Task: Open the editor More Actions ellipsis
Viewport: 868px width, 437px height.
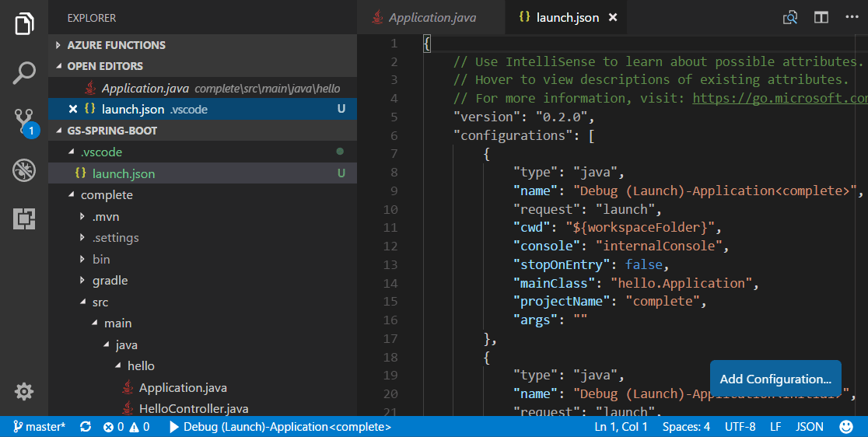Action: tap(851, 17)
